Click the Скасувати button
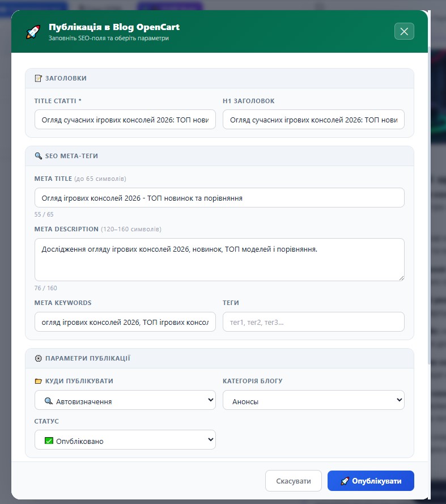446x504 pixels. pos(294,481)
